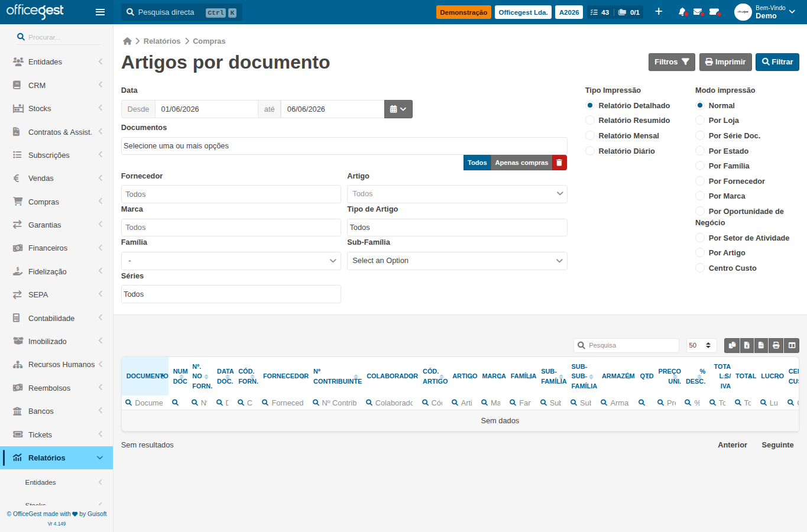Click the Pesquisa directa search box
807x532 pixels.
click(182, 12)
